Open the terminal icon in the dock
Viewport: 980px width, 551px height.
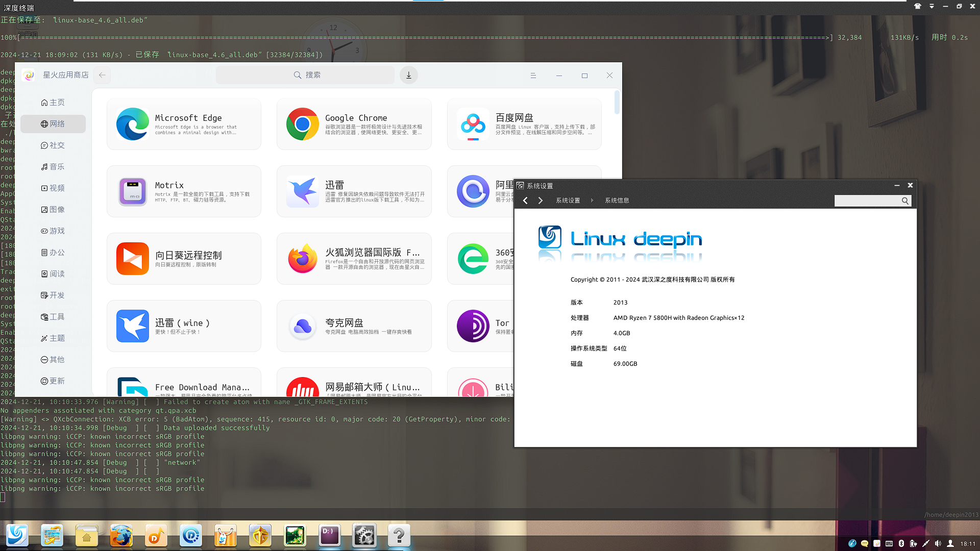(x=330, y=535)
